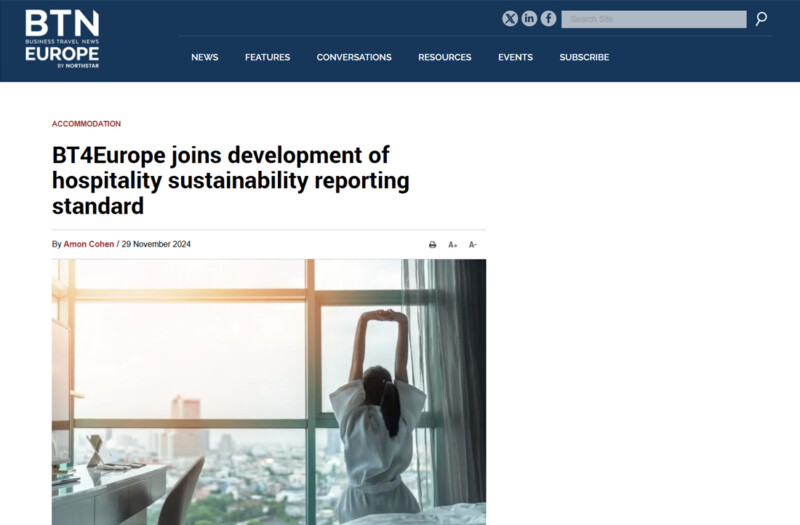Open the Subscribe menu item
This screenshot has width=800, height=525.
[584, 57]
